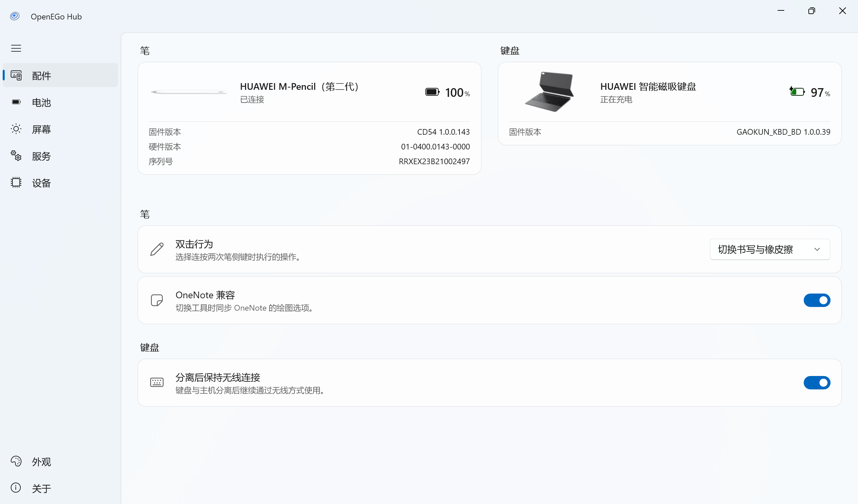Go to the 屏幕 page
Viewport: 858px width, 504px height.
(60, 129)
